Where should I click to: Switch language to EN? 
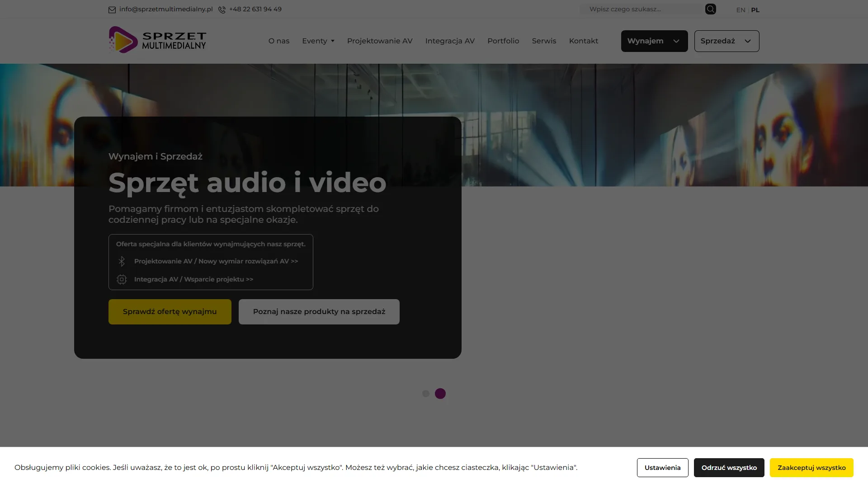click(741, 10)
